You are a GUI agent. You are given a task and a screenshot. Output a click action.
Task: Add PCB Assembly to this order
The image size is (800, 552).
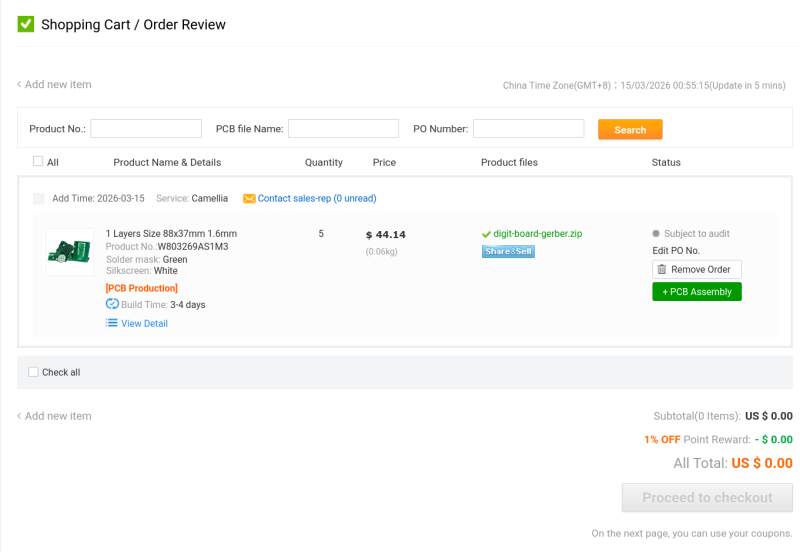click(697, 292)
